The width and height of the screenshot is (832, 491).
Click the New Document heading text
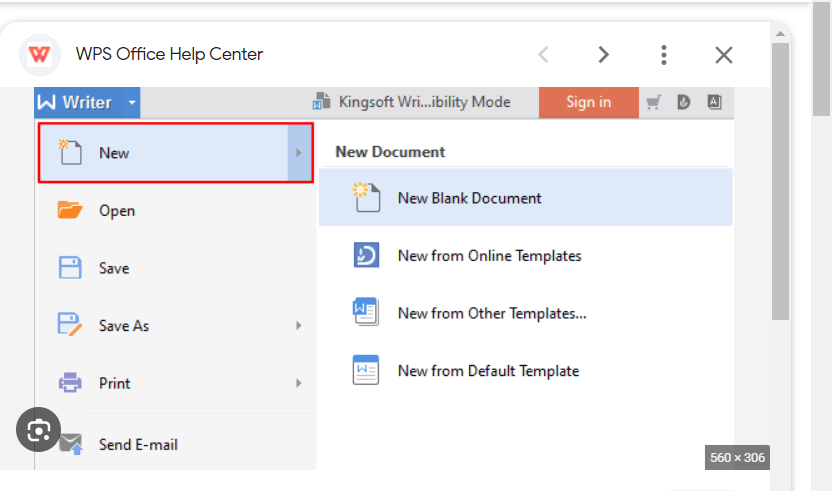(390, 152)
